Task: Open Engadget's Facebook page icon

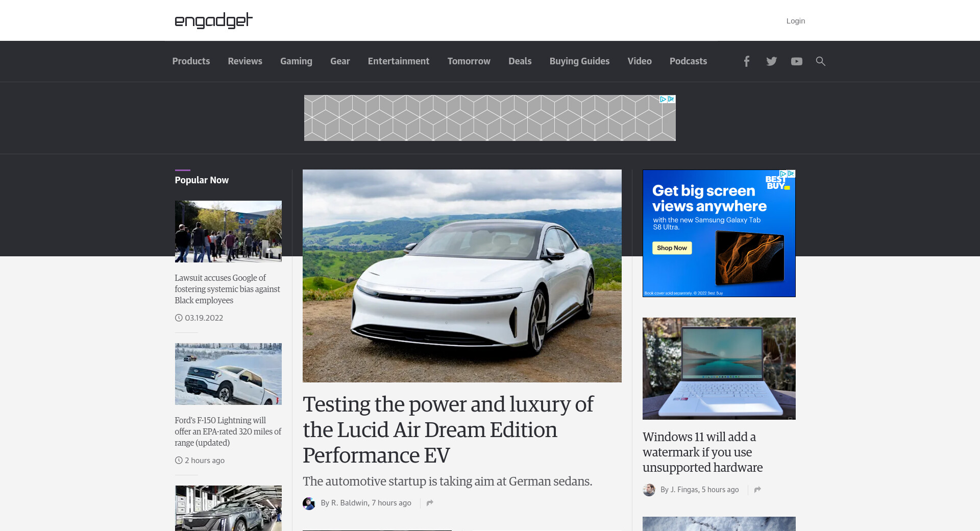Action: (x=746, y=61)
